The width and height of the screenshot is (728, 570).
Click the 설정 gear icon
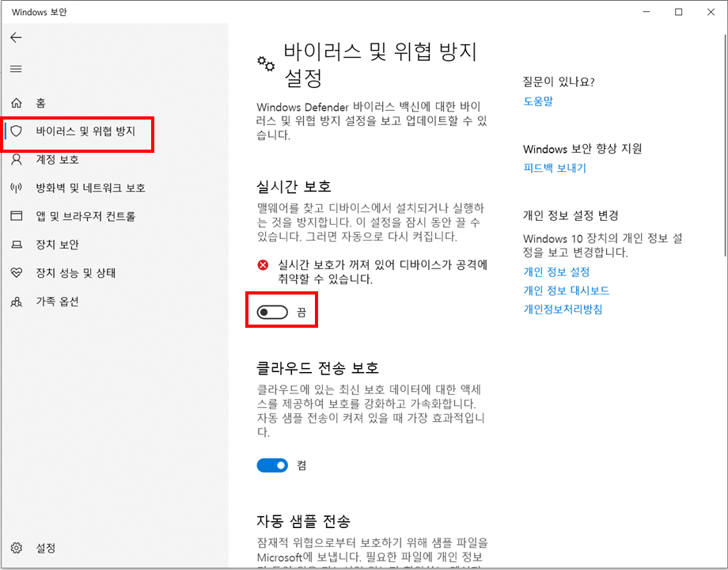pyautogui.click(x=17, y=548)
